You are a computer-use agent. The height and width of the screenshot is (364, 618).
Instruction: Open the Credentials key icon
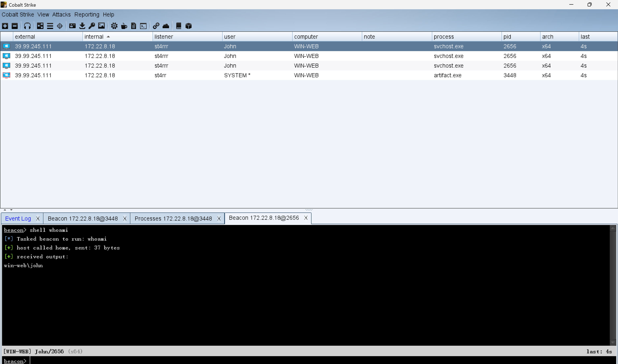coord(92,26)
